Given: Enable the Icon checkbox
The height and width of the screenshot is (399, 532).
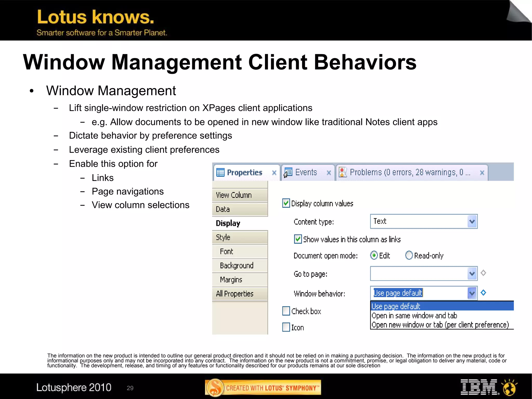Looking at the screenshot, I should pos(286,327).
